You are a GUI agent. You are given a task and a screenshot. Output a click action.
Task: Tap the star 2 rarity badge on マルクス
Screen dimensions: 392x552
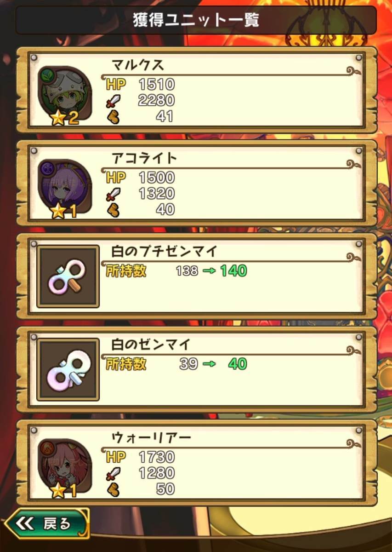pyautogui.click(x=65, y=119)
